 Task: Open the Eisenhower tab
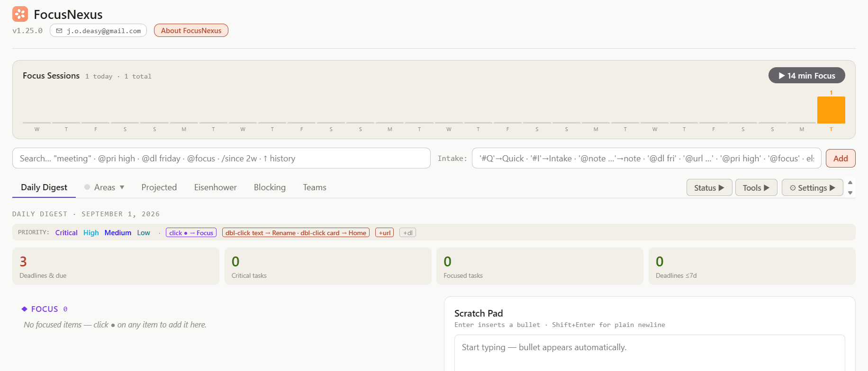click(x=215, y=187)
